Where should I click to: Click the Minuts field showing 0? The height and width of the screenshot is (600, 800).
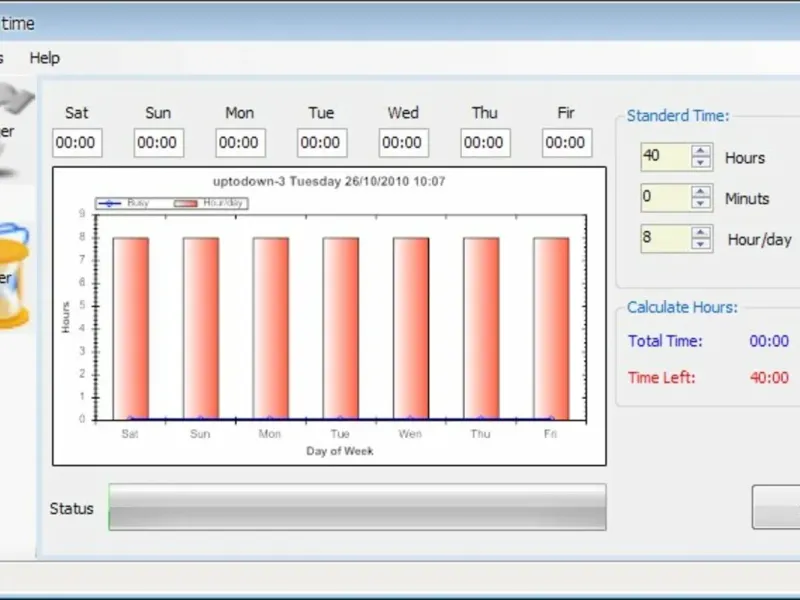tap(666, 197)
